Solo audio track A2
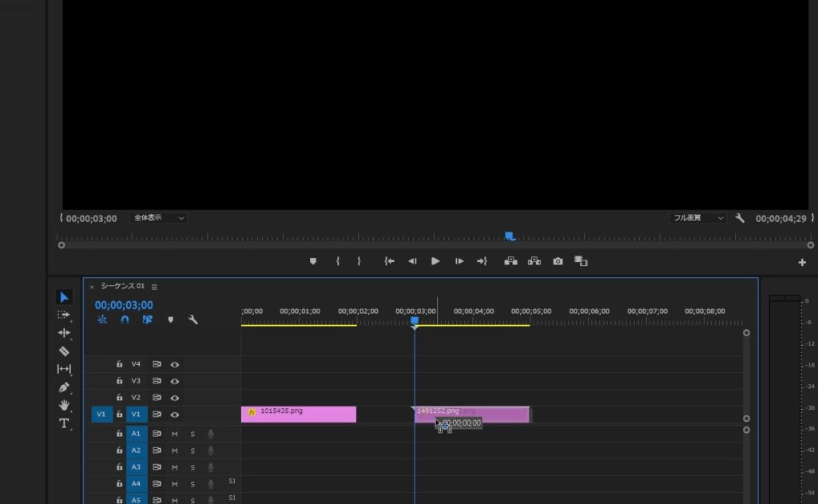 [192, 450]
